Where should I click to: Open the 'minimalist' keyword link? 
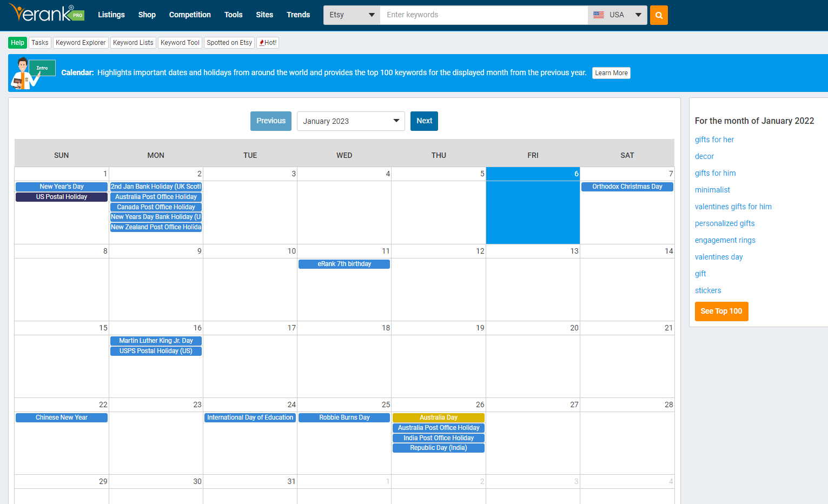pyautogui.click(x=712, y=190)
